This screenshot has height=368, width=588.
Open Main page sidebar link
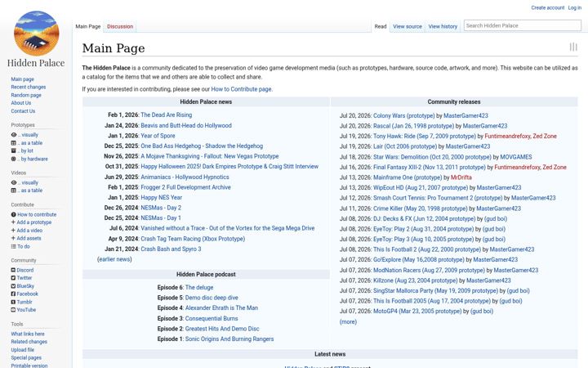coord(23,79)
